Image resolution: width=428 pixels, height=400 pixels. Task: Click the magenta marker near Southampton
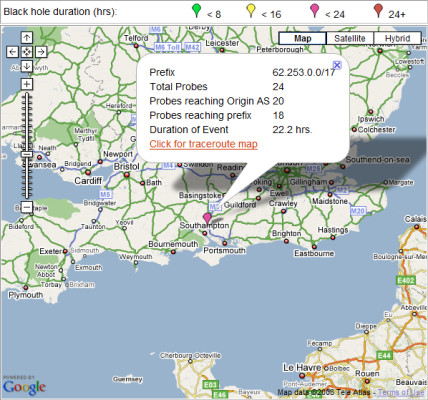[x=207, y=218]
